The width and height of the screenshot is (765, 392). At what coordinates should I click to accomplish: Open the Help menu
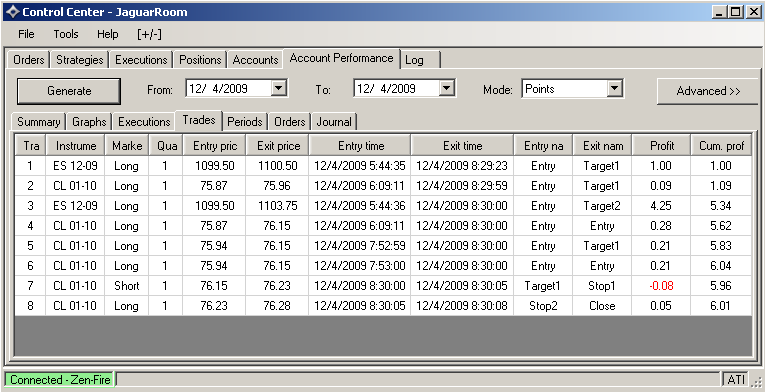108,34
